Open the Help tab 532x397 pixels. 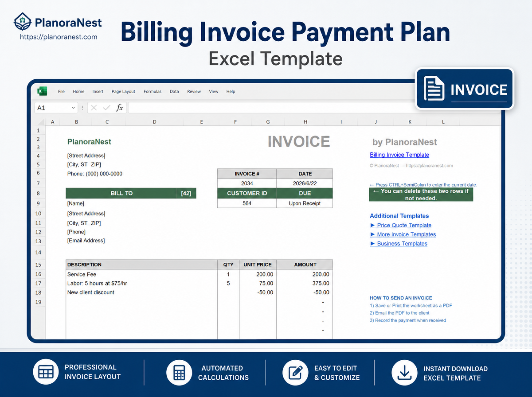[231, 91]
